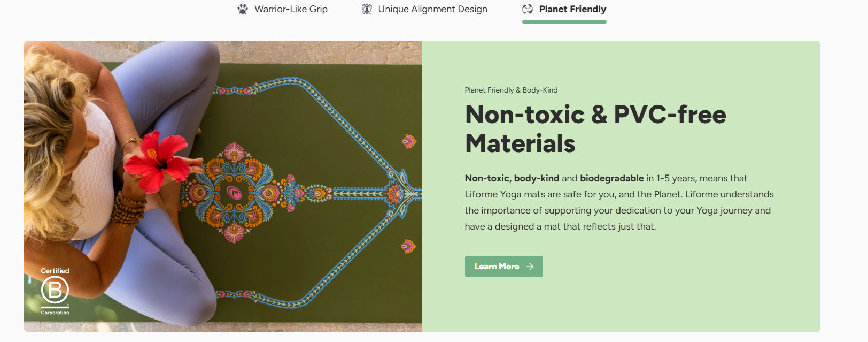Click the alignment figure icon
This screenshot has height=342, width=868.
(x=367, y=9)
